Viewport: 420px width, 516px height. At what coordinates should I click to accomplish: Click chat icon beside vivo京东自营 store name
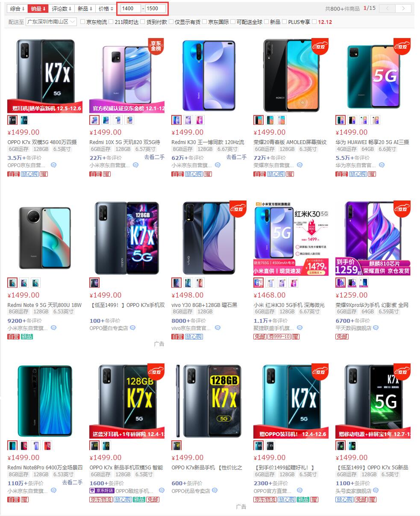217,328
